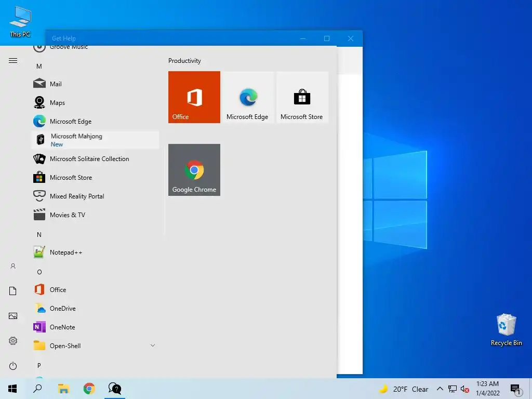The image size is (532, 399).
Task: Launch Mixed Reality Portal
Action: pyautogui.click(x=95, y=196)
